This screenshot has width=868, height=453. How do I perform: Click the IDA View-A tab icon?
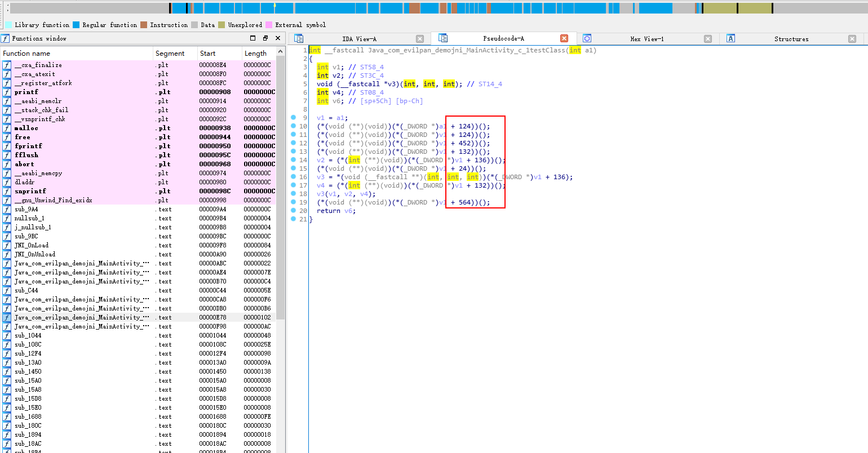tap(299, 38)
